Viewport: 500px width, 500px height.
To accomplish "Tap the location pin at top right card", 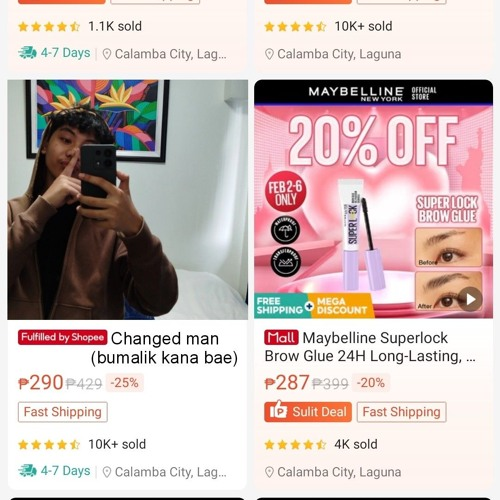I will pyautogui.click(x=269, y=54).
